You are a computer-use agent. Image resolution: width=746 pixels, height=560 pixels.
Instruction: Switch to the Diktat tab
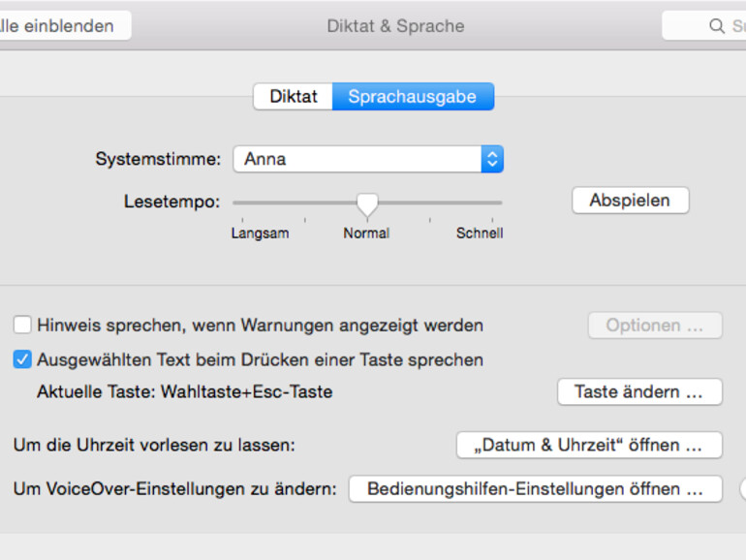click(293, 97)
